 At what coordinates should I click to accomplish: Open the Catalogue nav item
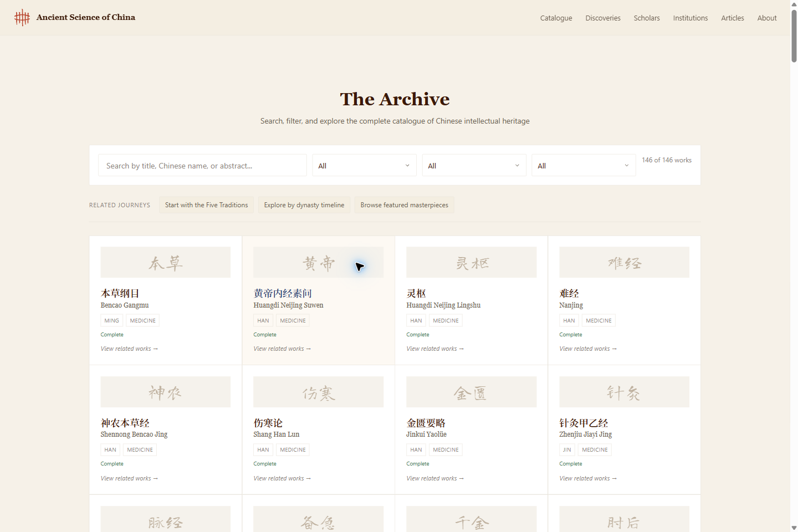point(556,18)
